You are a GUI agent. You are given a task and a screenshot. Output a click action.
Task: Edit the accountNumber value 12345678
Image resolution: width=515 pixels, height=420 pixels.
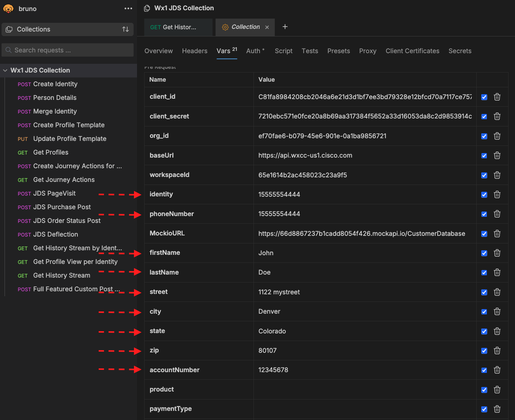pos(365,370)
